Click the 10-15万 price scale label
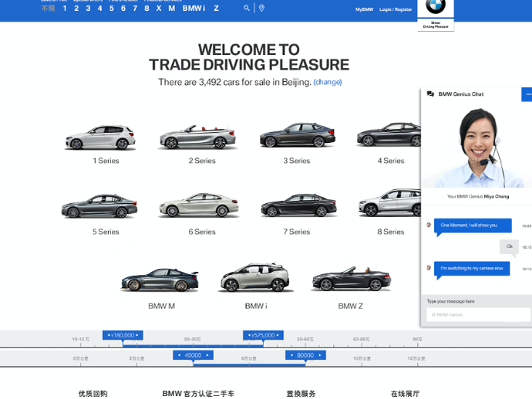 pos(81,339)
